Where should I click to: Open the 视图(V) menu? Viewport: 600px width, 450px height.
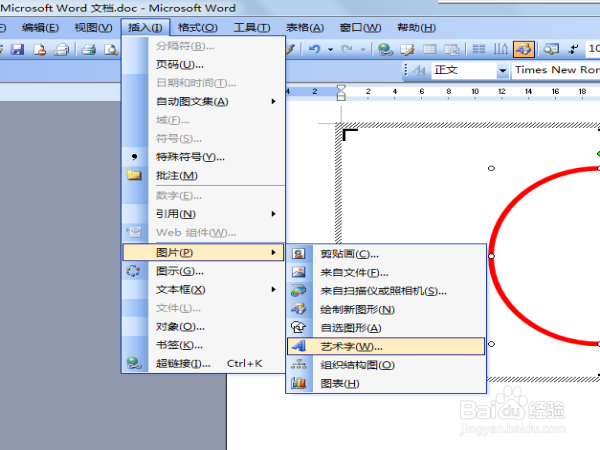coord(93,28)
